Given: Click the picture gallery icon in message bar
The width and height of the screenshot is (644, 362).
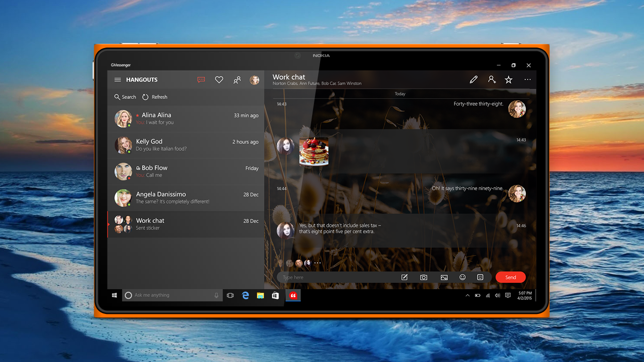Looking at the screenshot, I should click(x=444, y=277).
